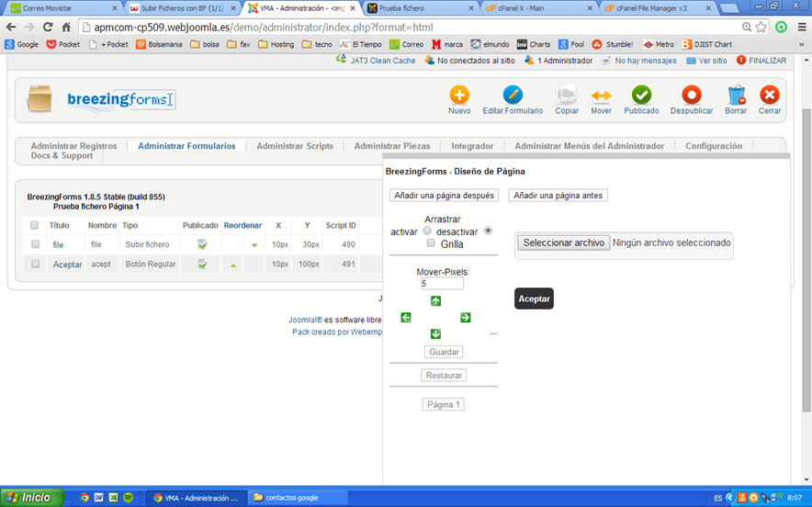Image resolution: width=812 pixels, height=507 pixels.
Task: Click the Windows Inicio start button
Action: coord(31,497)
